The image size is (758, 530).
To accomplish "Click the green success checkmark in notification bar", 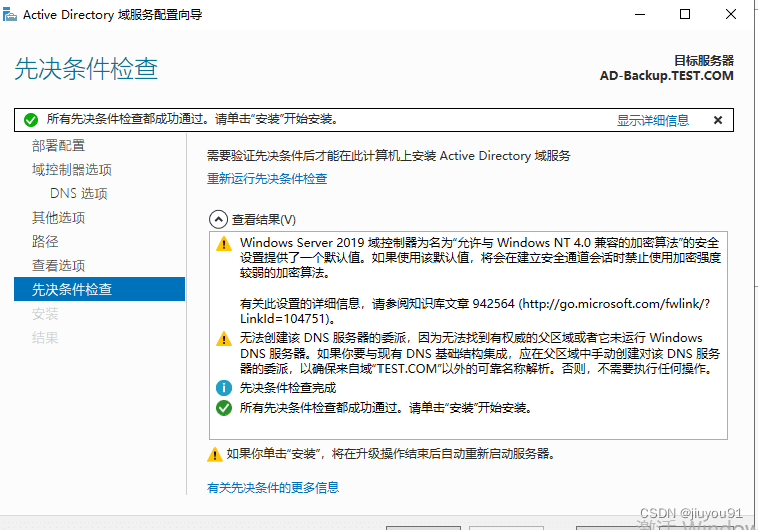I will (x=31, y=120).
